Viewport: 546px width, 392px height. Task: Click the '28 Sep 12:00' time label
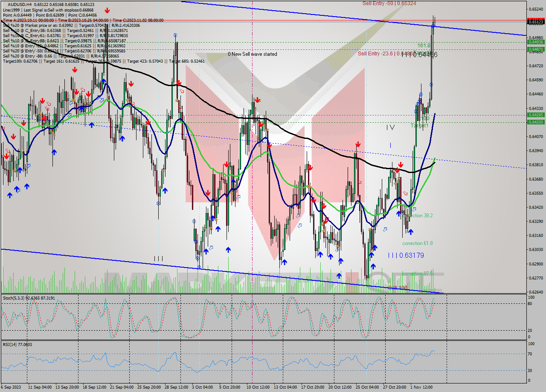pos(176,387)
